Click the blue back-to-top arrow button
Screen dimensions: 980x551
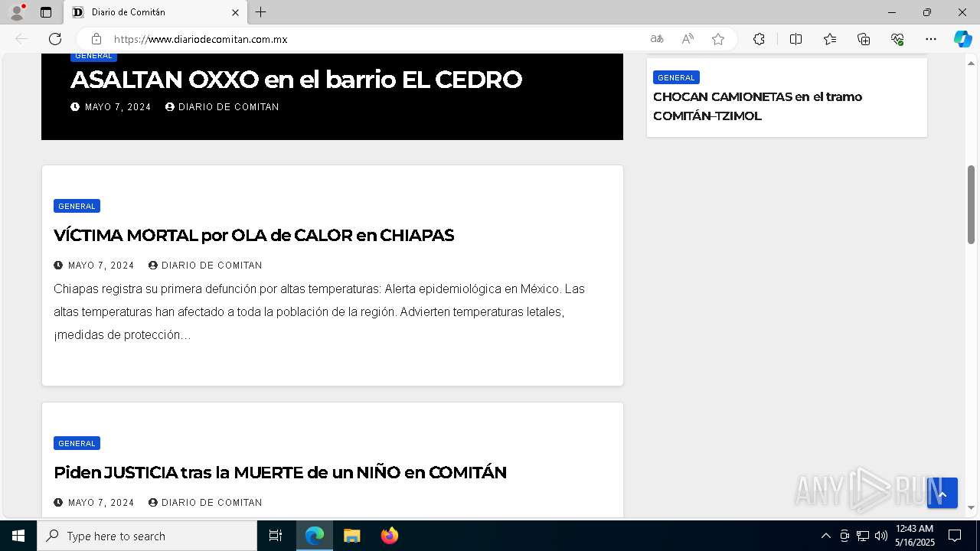942,493
